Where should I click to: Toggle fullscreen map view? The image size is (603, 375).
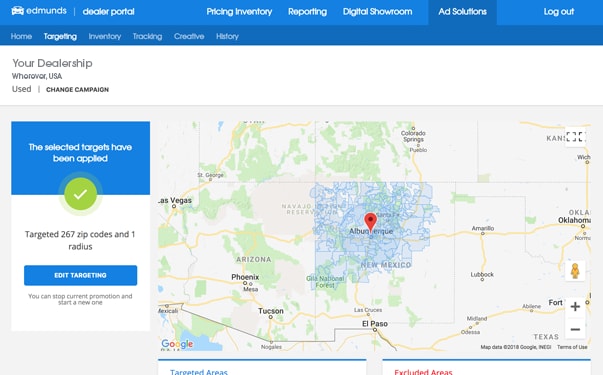click(576, 137)
